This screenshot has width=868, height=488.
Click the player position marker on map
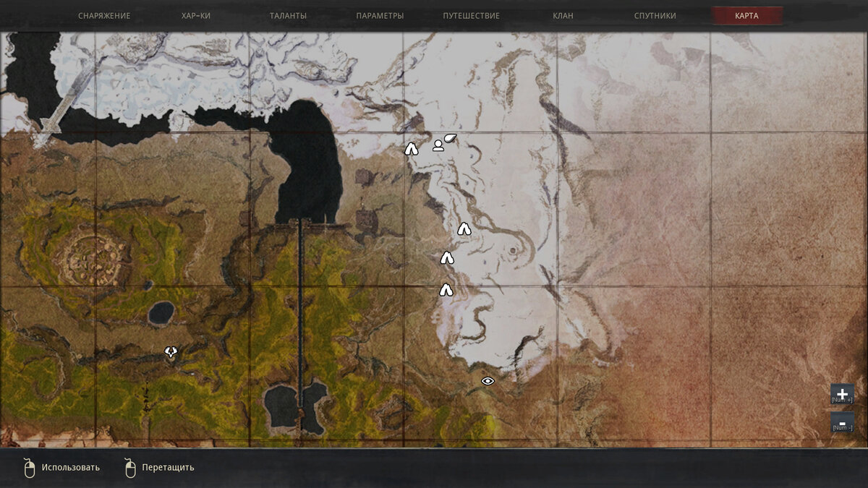click(x=438, y=146)
